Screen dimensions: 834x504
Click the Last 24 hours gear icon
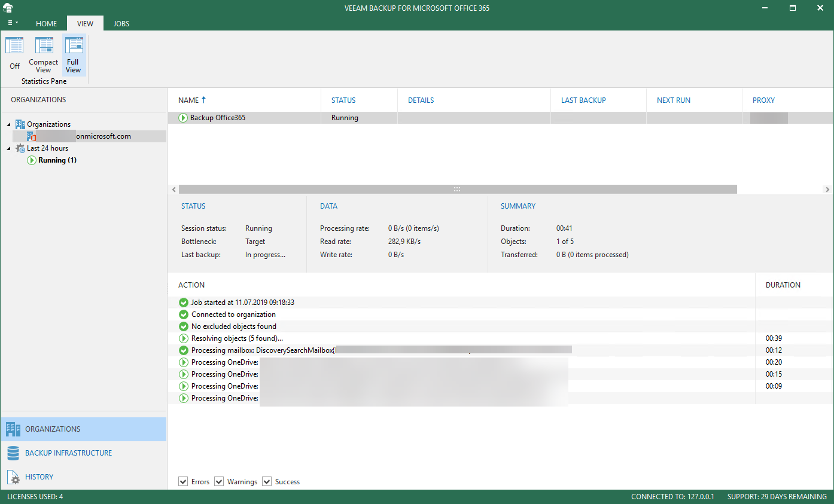click(20, 148)
